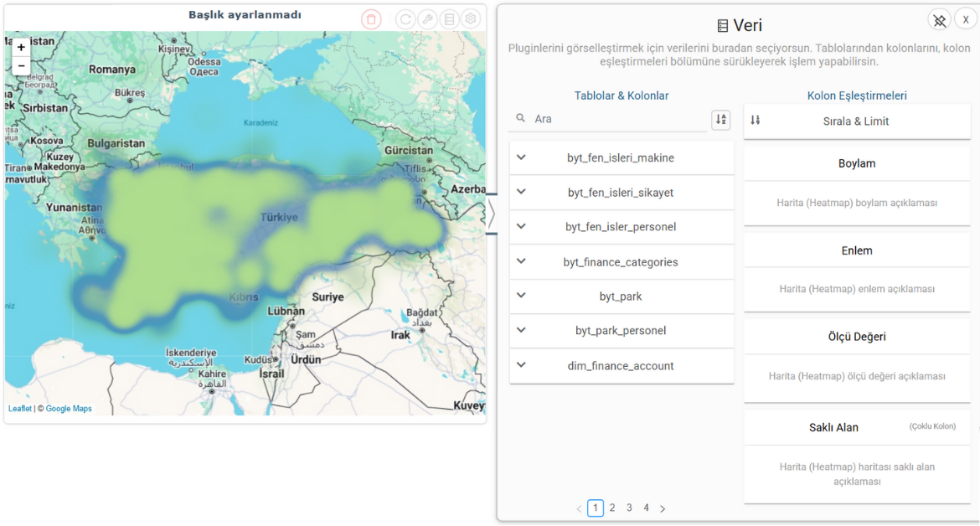Open the gear settings icon above map
The width and height of the screenshot is (980, 526).
point(472,19)
